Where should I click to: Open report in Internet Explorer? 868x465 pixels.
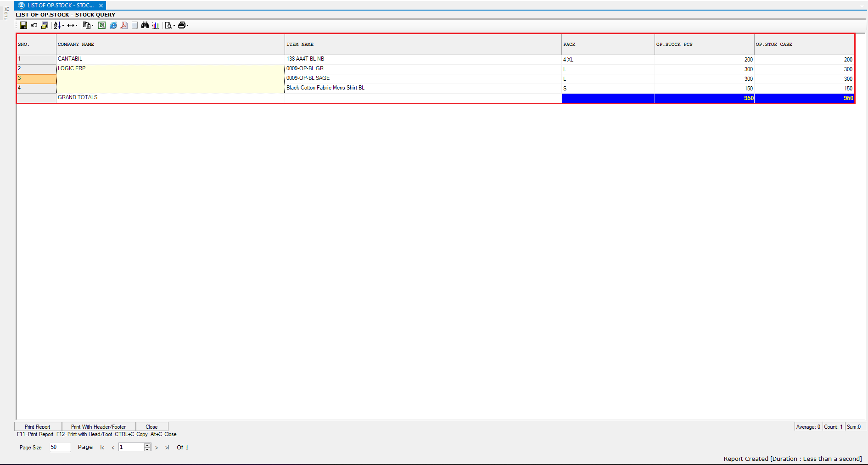pos(113,25)
